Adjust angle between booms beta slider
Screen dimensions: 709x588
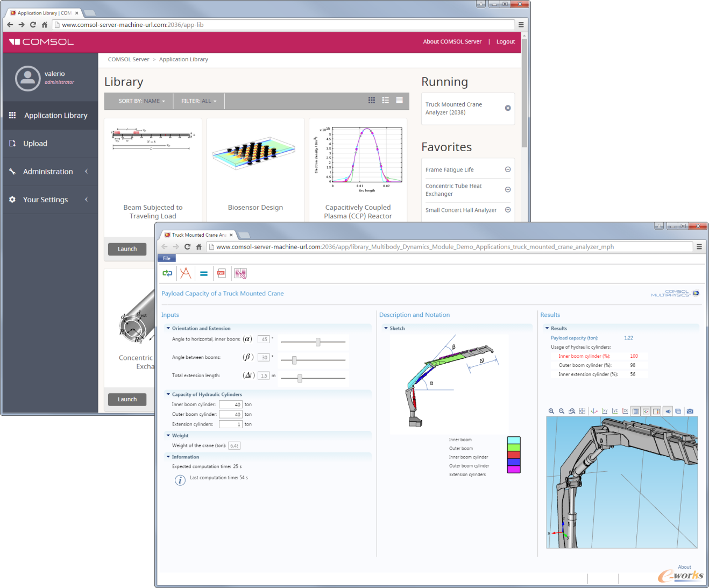pos(294,360)
